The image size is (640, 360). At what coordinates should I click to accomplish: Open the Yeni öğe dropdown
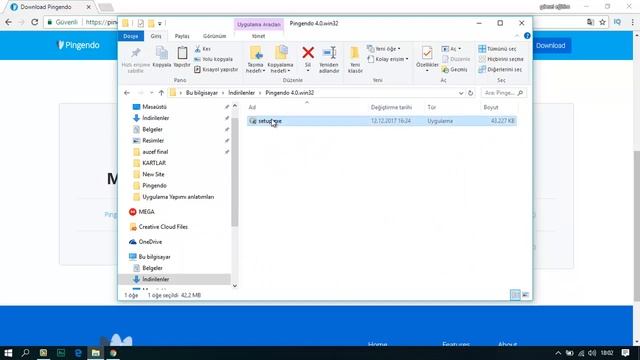pyautogui.click(x=384, y=49)
